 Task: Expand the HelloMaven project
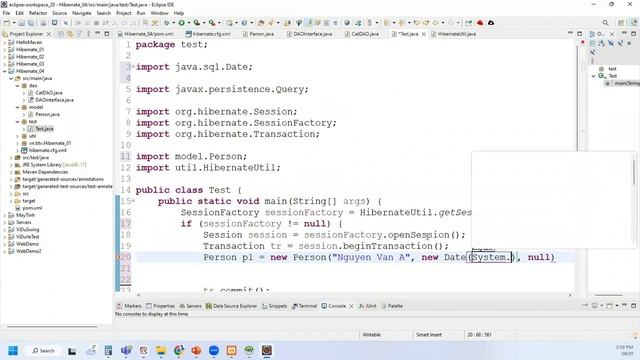(5, 42)
